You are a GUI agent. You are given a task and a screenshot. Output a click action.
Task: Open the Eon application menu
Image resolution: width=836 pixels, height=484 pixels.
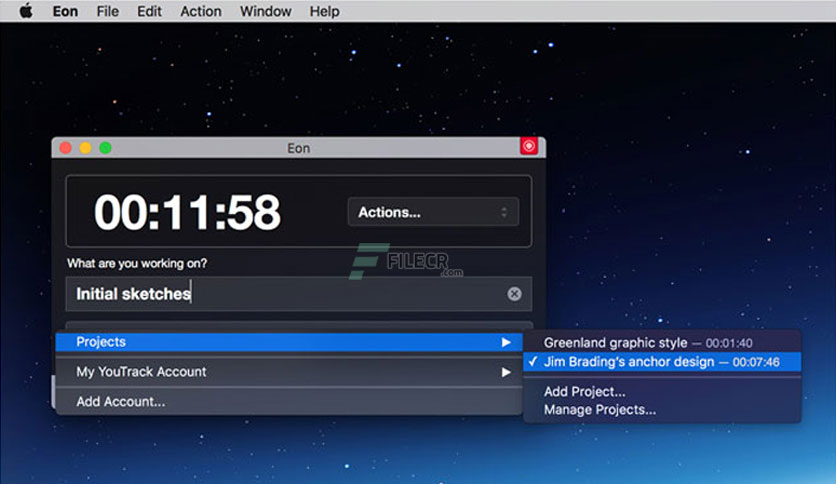pos(65,11)
